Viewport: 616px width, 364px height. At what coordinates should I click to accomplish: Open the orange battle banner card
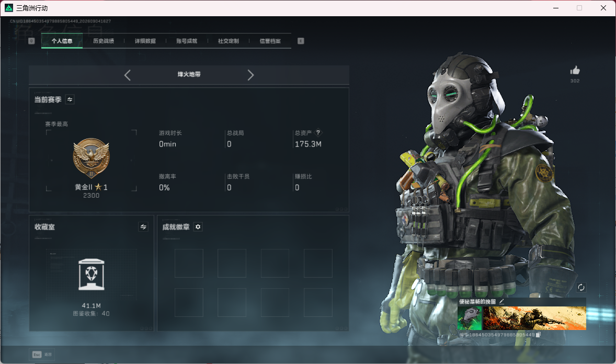[534, 318]
